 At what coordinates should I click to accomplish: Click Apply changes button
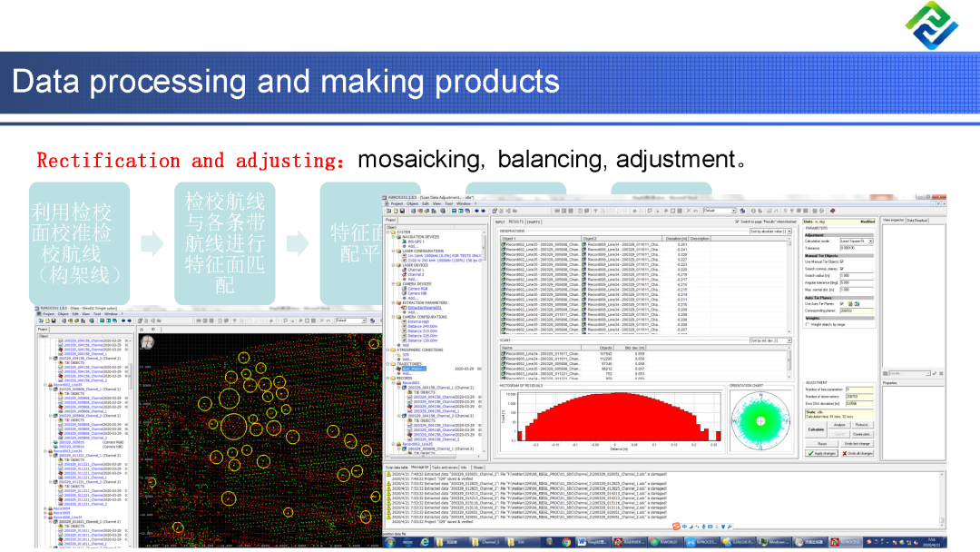822,453
